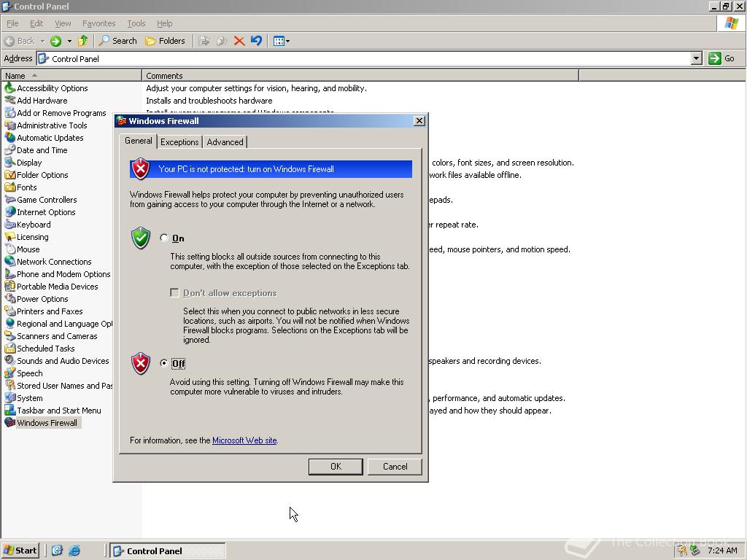Click the Search toolbar button
The image size is (747, 560).
[x=117, y=41]
